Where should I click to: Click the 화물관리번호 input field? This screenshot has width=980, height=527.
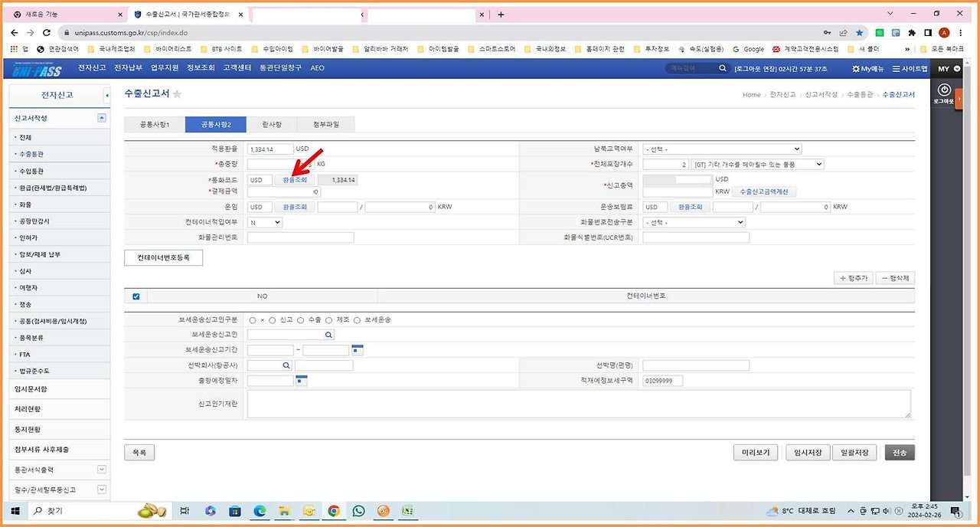pos(300,237)
